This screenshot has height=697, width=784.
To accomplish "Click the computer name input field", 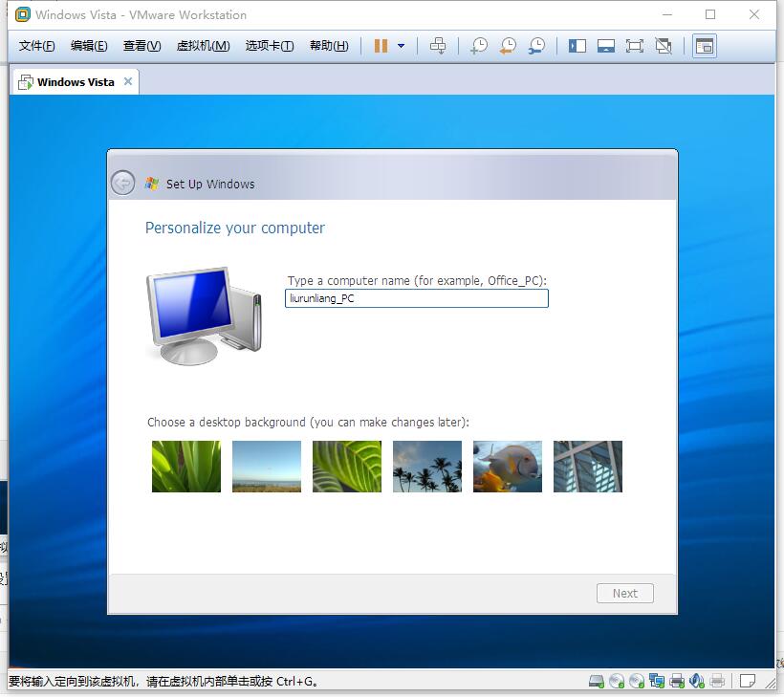I will pos(417,298).
